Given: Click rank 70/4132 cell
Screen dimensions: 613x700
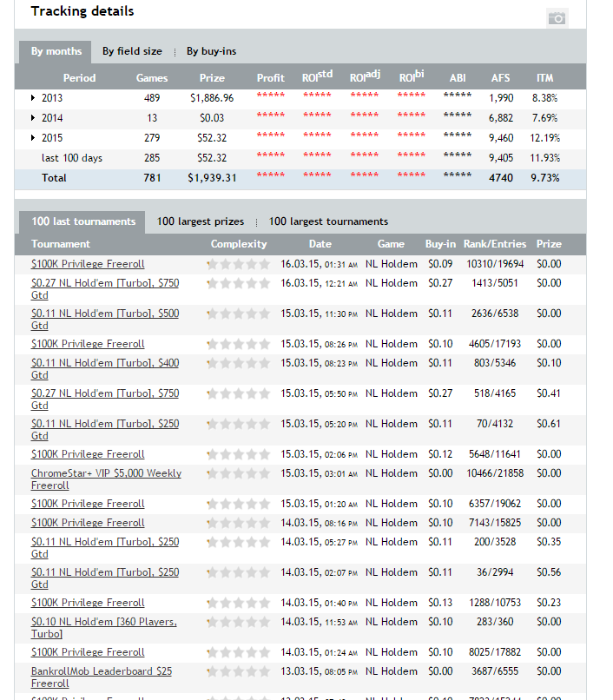Looking at the screenshot, I should click(495, 424).
